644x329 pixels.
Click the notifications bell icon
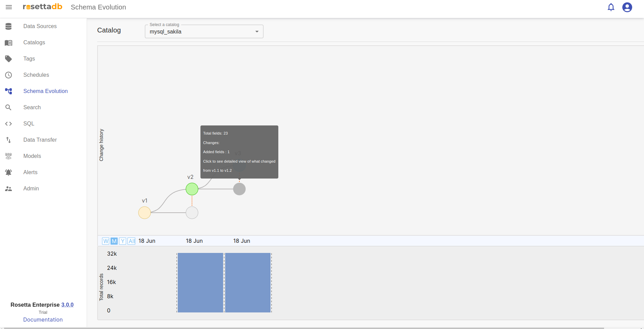pyautogui.click(x=611, y=7)
